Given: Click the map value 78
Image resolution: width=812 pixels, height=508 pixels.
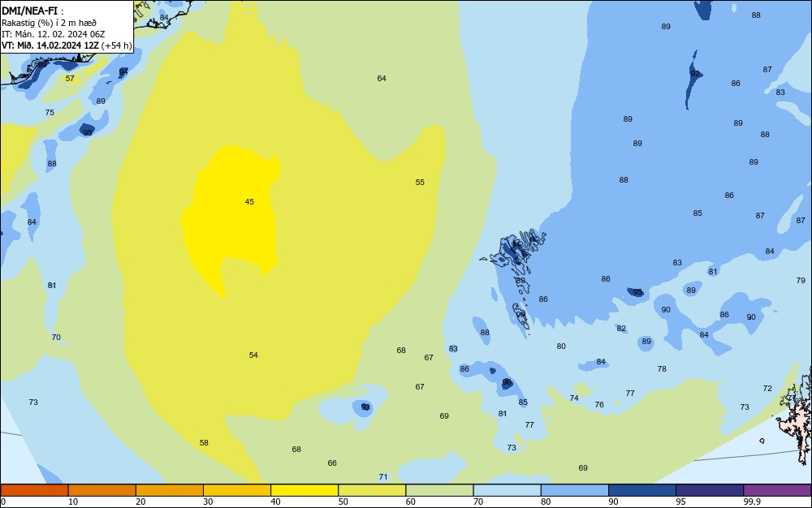Looking at the screenshot, I should point(662,369).
